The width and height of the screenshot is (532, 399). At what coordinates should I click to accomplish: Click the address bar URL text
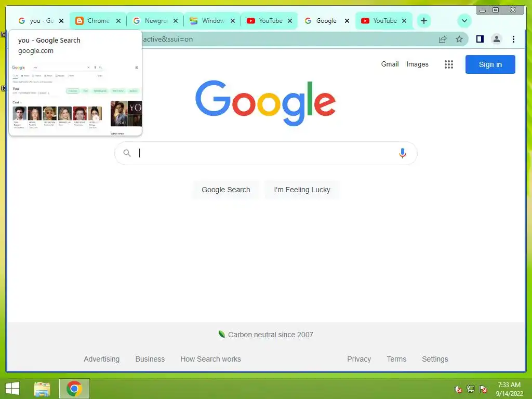coord(168,39)
